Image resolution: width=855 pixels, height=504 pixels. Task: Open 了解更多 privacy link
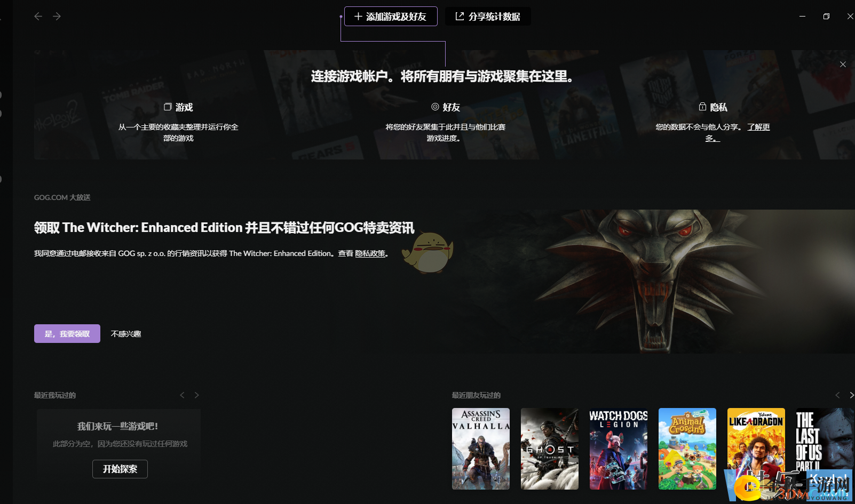pyautogui.click(x=758, y=127)
